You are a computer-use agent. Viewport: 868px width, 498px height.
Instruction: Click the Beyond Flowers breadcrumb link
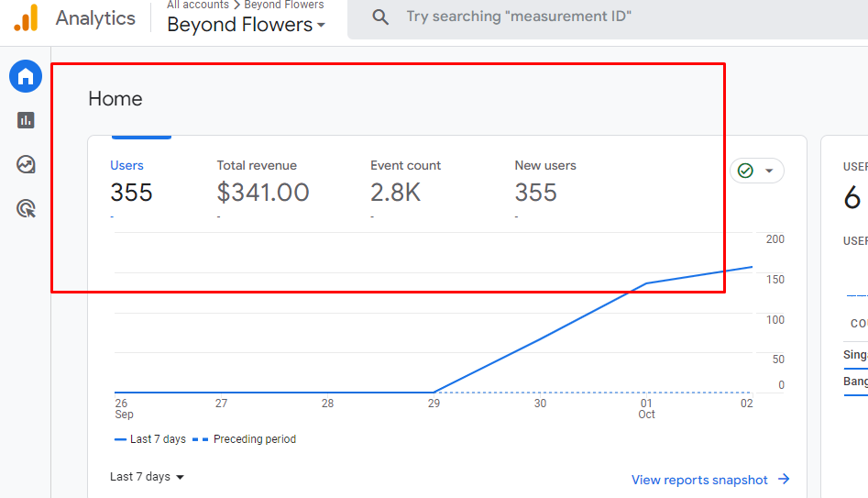point(284,5)
